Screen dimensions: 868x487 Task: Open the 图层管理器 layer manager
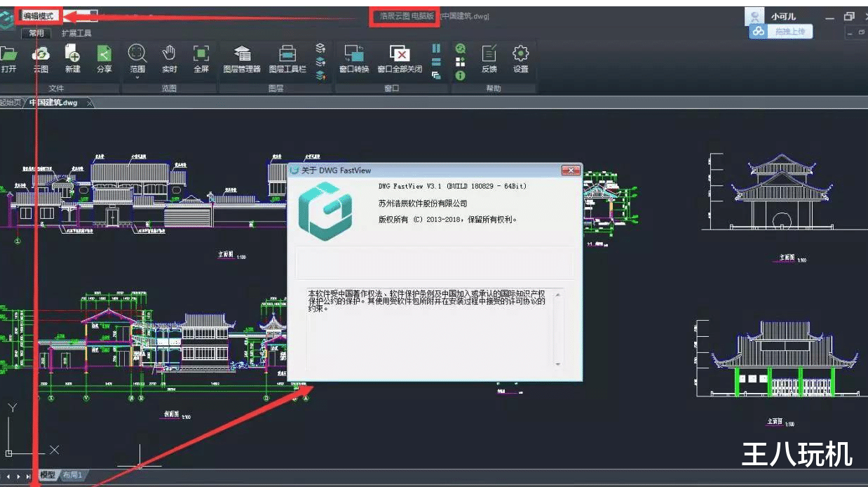pos(242,58)
